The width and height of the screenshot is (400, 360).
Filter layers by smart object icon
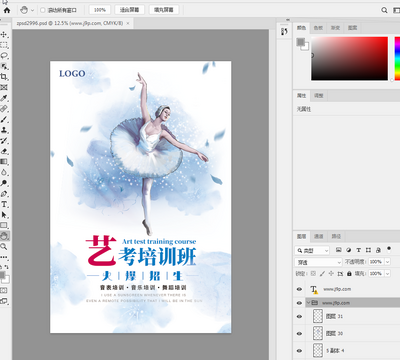tap(378, 250)
